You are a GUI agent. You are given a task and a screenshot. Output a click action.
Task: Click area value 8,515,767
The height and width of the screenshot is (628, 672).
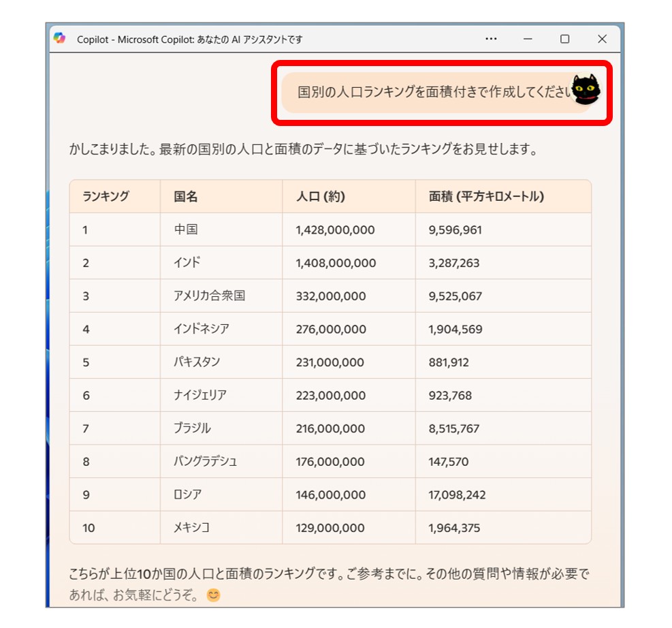pyautogui.click(x=454, y=428)
